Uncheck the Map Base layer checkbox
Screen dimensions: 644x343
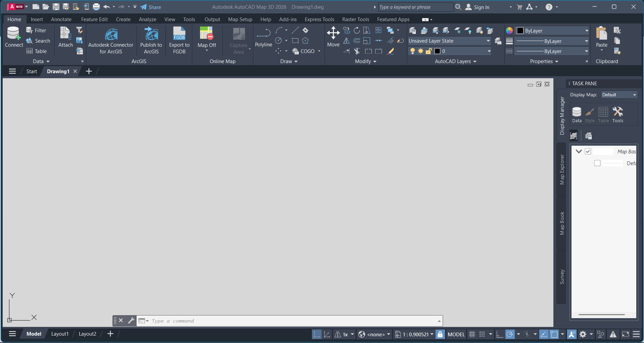588,151
